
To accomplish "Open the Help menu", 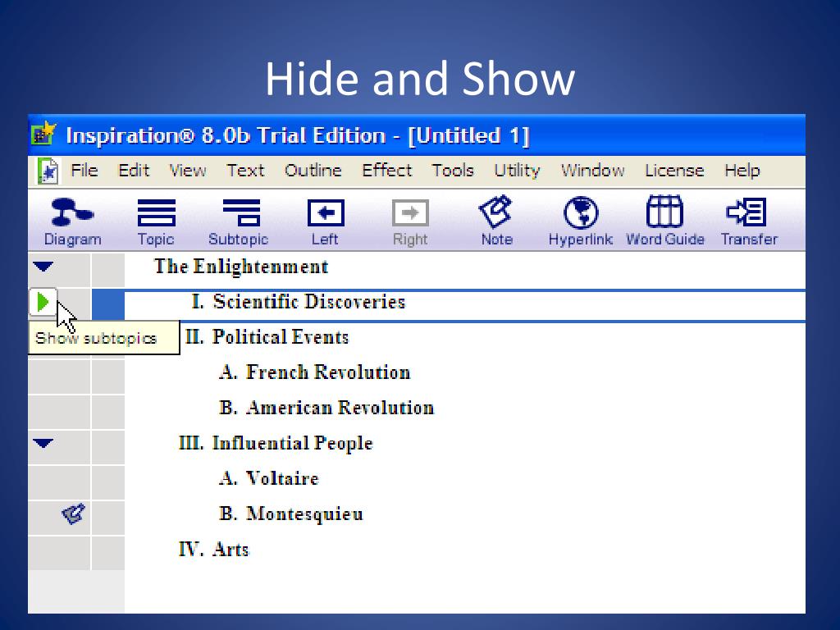I will (742, 171).
